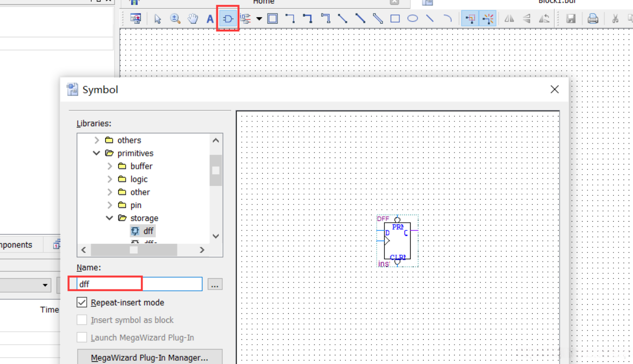
Task: Select the Text tool
Action: coord(210,18)
